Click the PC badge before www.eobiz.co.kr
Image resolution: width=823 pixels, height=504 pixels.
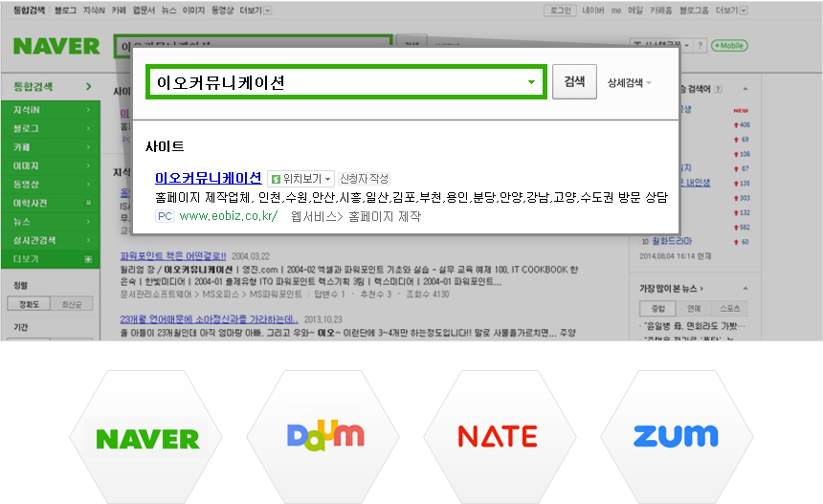click(165, 216)
